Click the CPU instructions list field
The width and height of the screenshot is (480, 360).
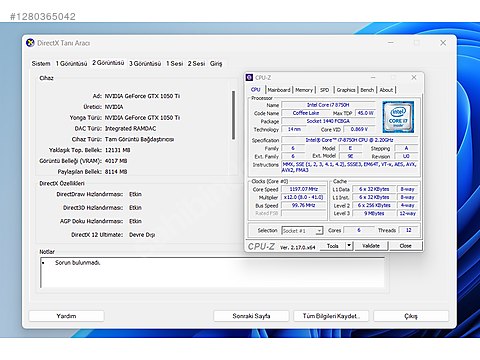[x=349, y=167]
